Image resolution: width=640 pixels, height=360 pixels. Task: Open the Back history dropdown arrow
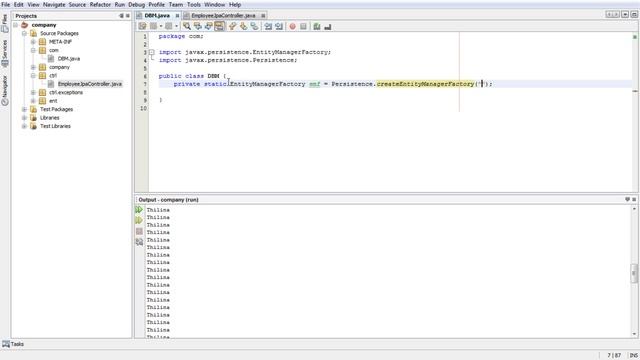[161, 27]
